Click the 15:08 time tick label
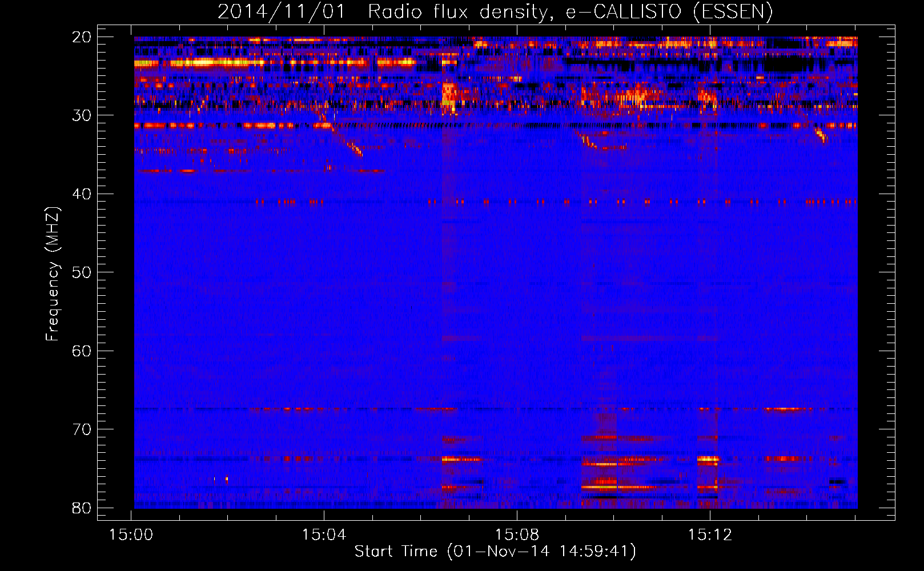 pos(517,535)
